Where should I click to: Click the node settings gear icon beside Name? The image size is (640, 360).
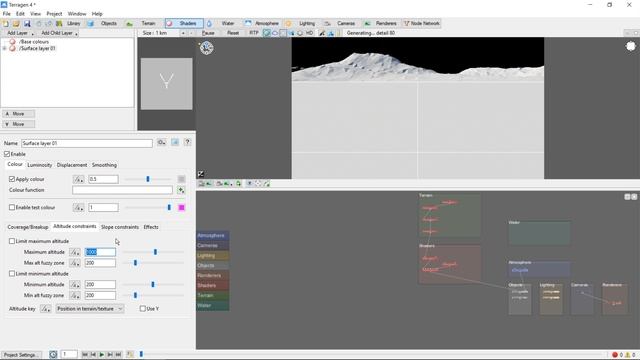coord(162,142)
